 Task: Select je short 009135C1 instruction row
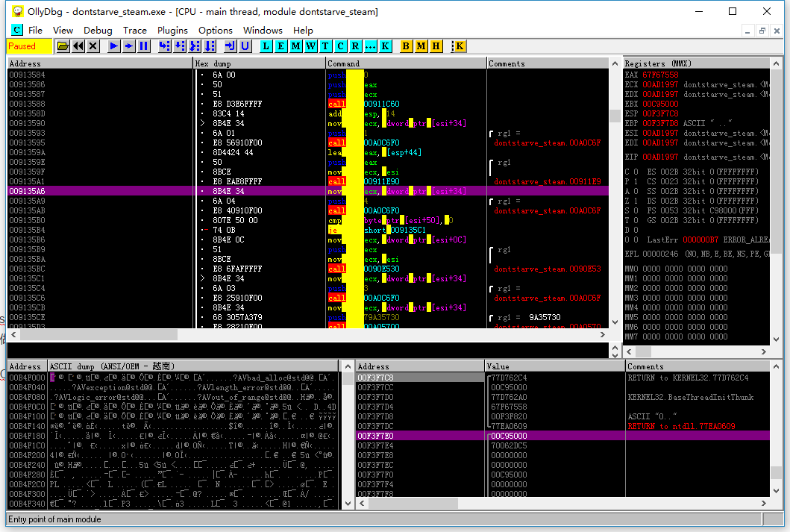click(x=308, y=230)
